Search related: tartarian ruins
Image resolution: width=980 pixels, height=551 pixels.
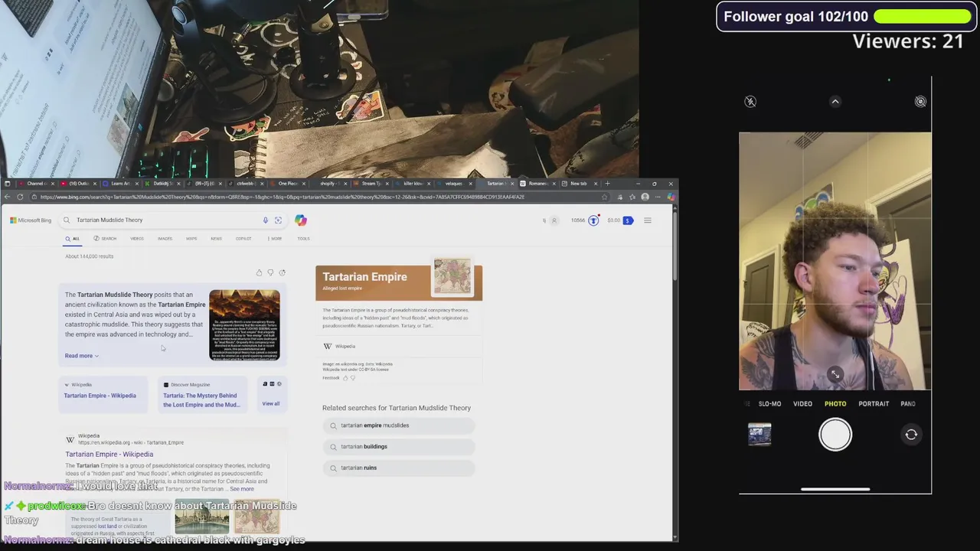tap(399, 468)
